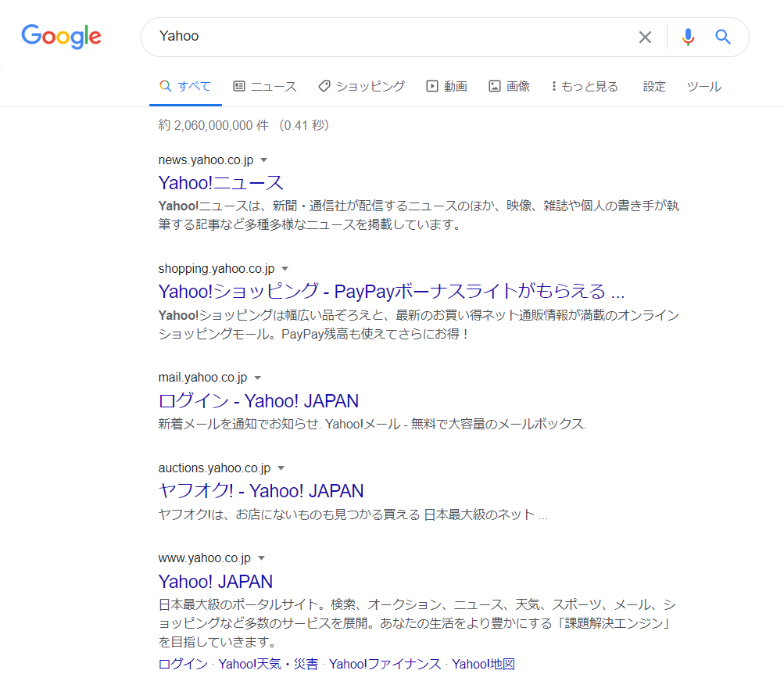
Task: Click the shopping.yahoo.co.jp URL text
Action: [x=217, y=268]
